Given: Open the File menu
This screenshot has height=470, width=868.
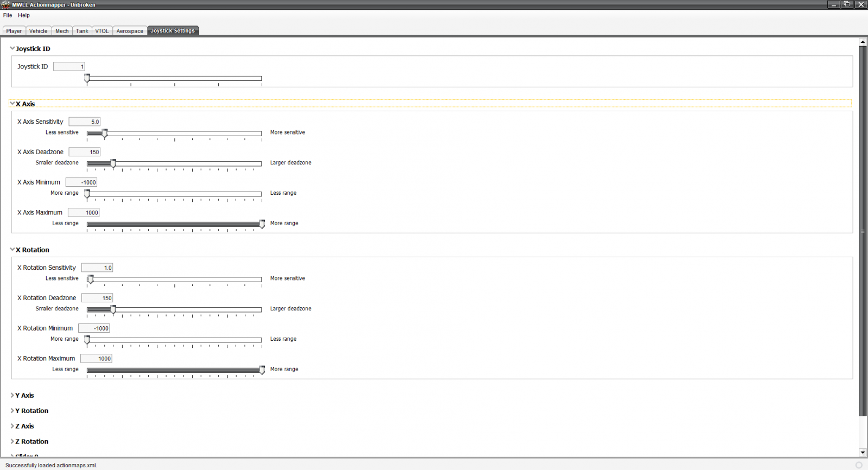Looking at the screenshot, I should coord(8,15).
